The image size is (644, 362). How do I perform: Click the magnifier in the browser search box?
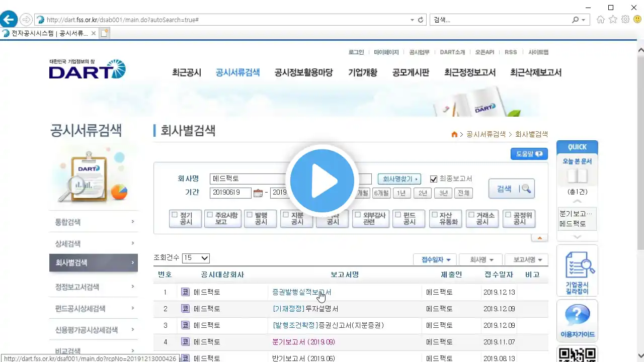[575, 20]
